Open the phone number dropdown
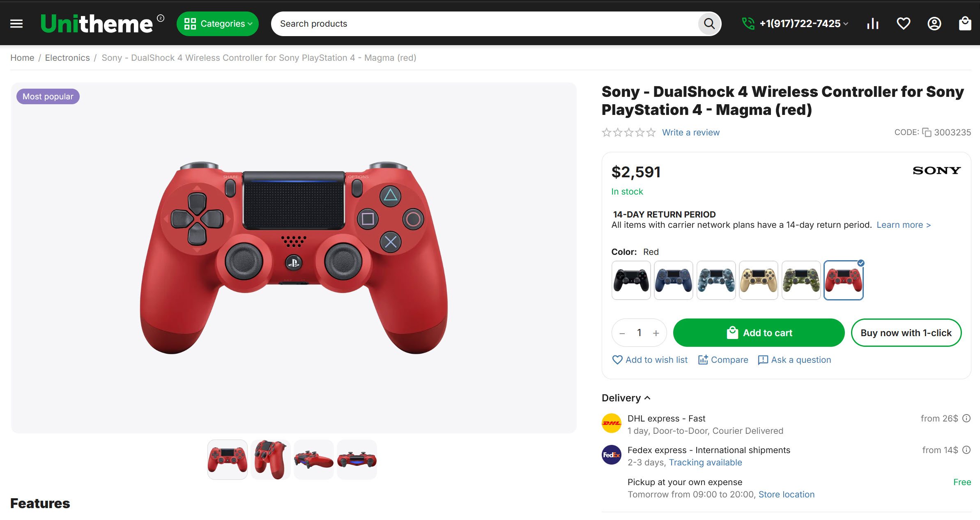The width and height of the screenshot is (980, 520). coord(795,24)
